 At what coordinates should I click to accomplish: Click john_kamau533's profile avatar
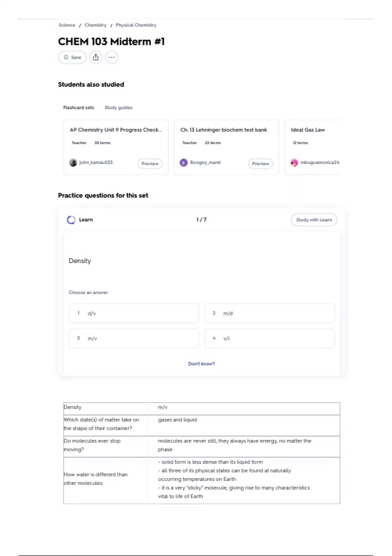(73, 163)
